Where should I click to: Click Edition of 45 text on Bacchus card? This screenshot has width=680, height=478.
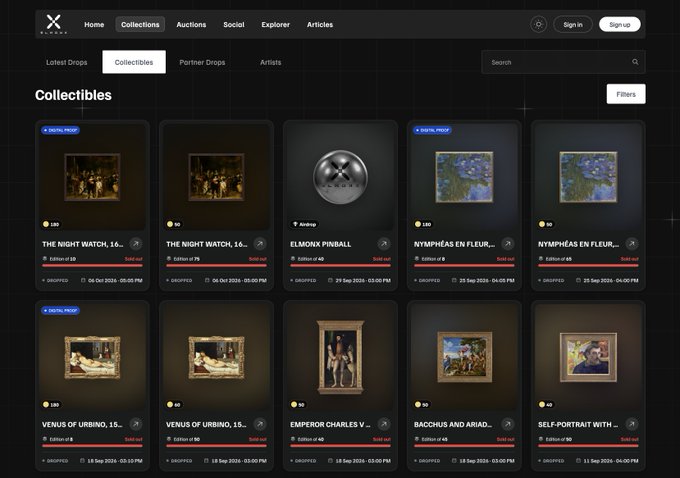[435, 439]
